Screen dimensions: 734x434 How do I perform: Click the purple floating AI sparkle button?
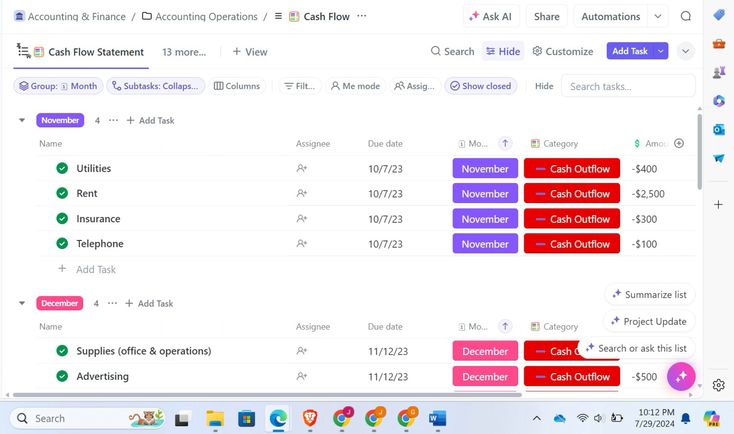tap(681, 376)
